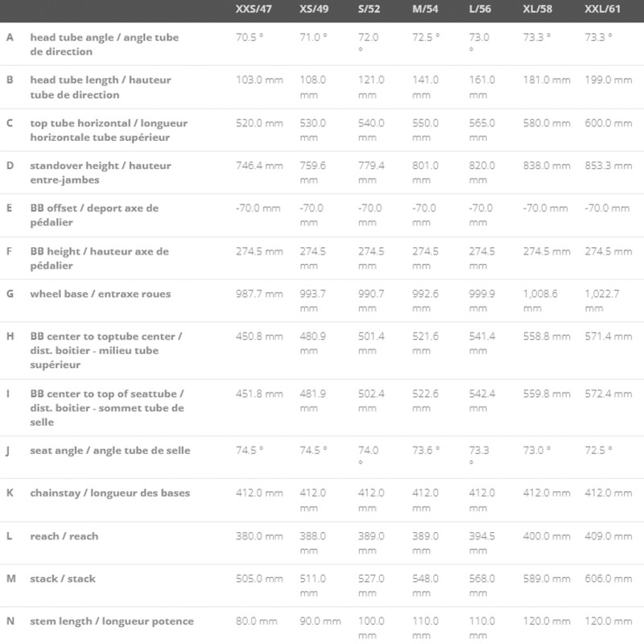
Task: Select the stem length row label
Action: coord(112,621)
